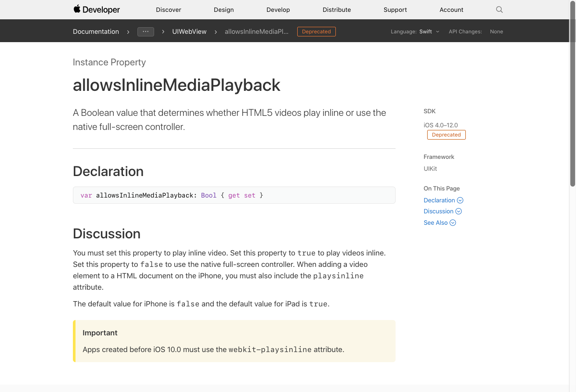This screenshot has height=392, width=576.
Task: Click the chevron icon beside Declaration link
Action: pos(460,200)
